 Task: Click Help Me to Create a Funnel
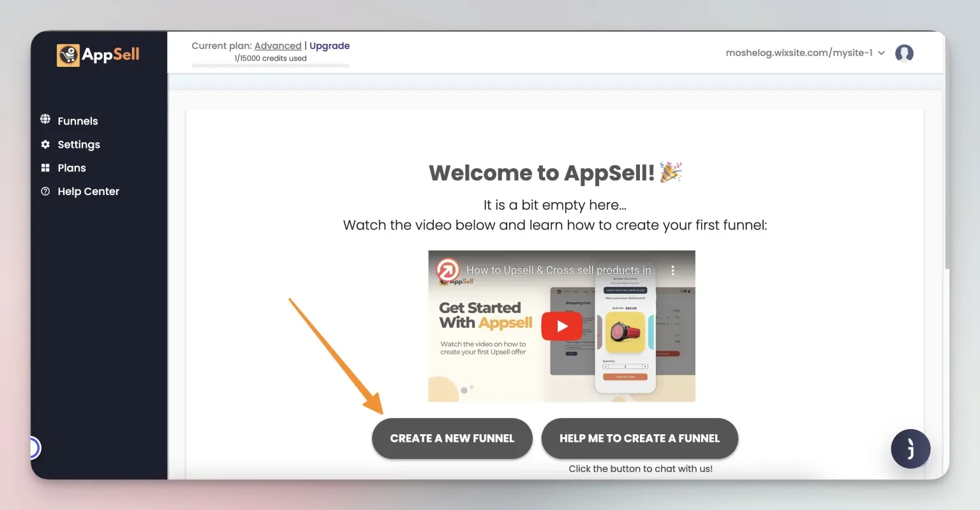pyautogui.click(x=639, y=439)
